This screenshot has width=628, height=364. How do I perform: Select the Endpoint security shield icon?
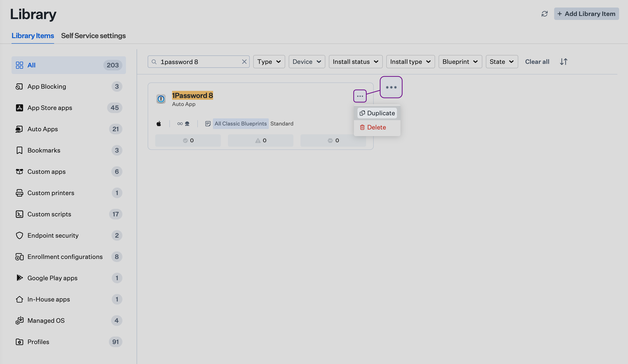(x=19, y=235)
